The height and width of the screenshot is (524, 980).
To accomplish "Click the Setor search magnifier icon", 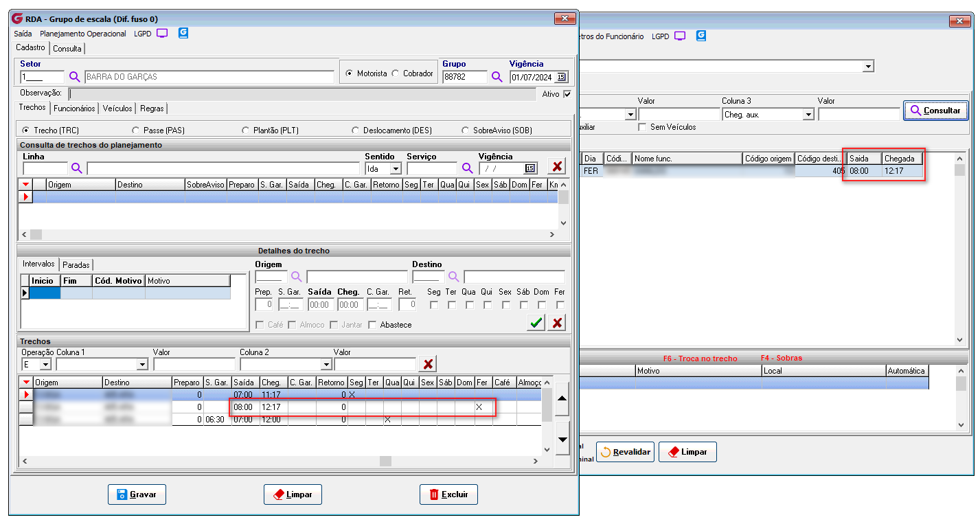I will pyautogui.click(x=75, y=77).
